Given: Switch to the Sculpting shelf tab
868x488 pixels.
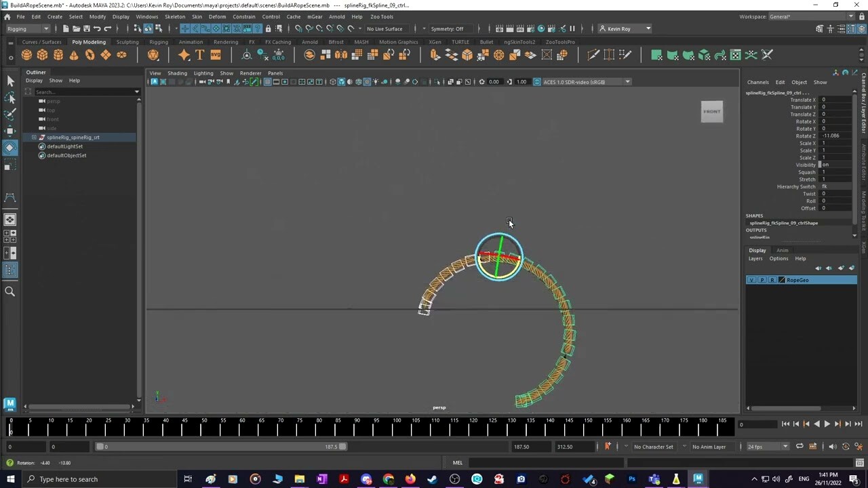Looking at the screenshot, I should click(127, 42).
